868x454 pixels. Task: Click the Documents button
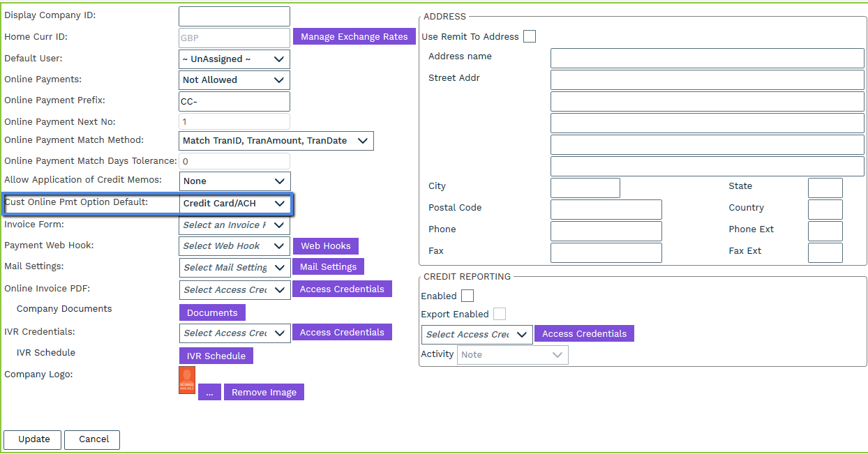212,312
